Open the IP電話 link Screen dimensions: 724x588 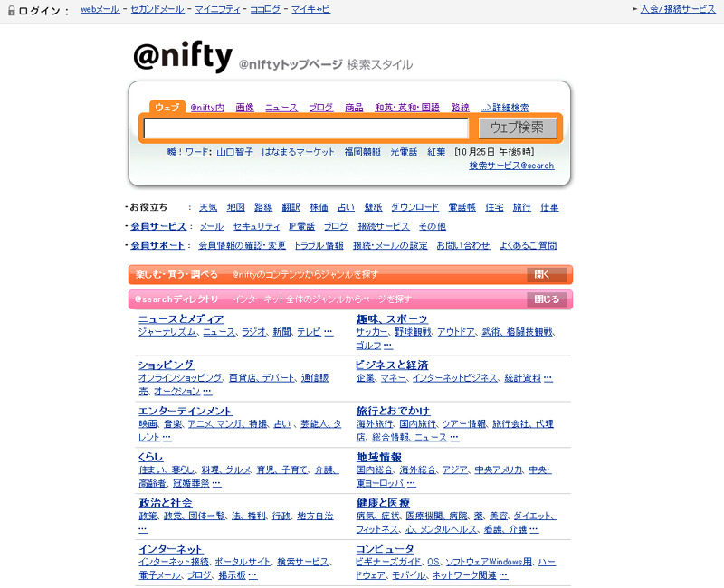(301, 226)
